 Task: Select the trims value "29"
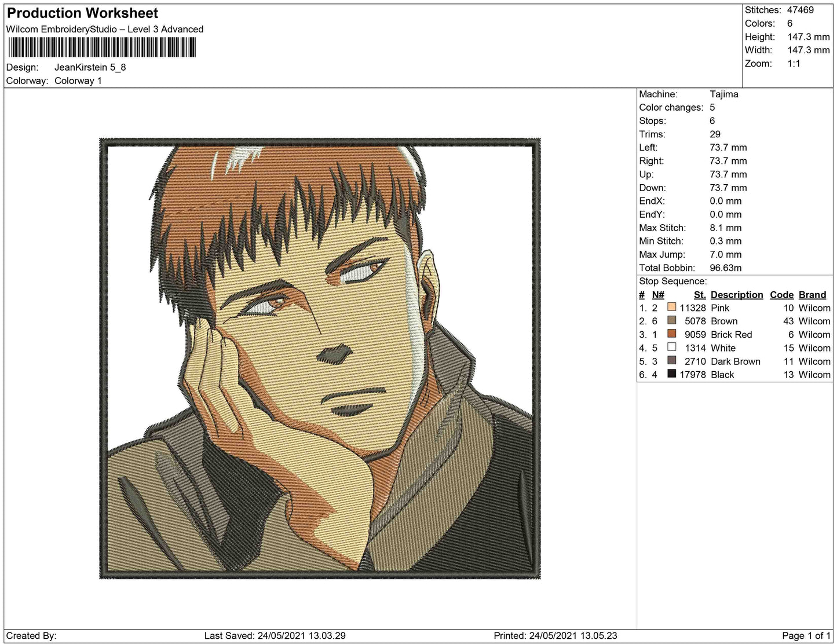(x=715, y=134)
